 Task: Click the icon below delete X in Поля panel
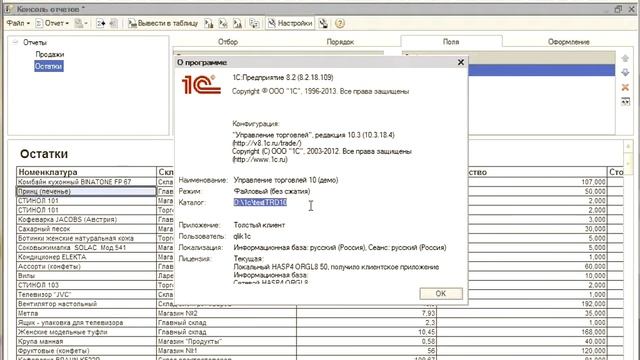click(x=625, y=101)
